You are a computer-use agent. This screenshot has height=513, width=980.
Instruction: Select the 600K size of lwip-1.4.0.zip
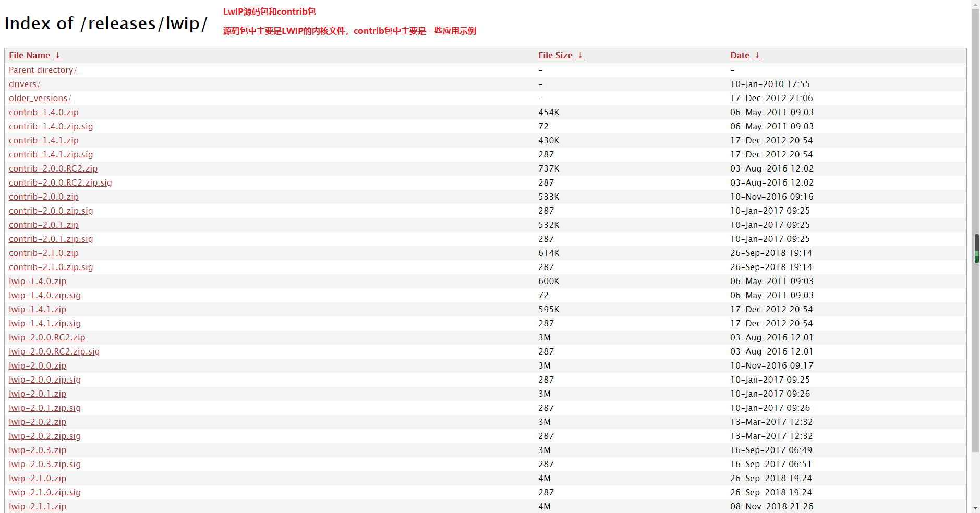point(549,281)
